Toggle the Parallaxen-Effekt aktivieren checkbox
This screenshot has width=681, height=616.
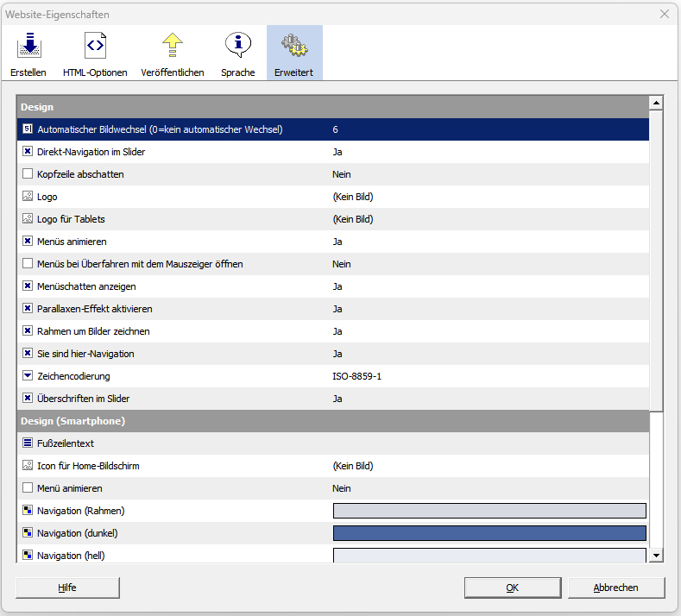pos(28,308)
